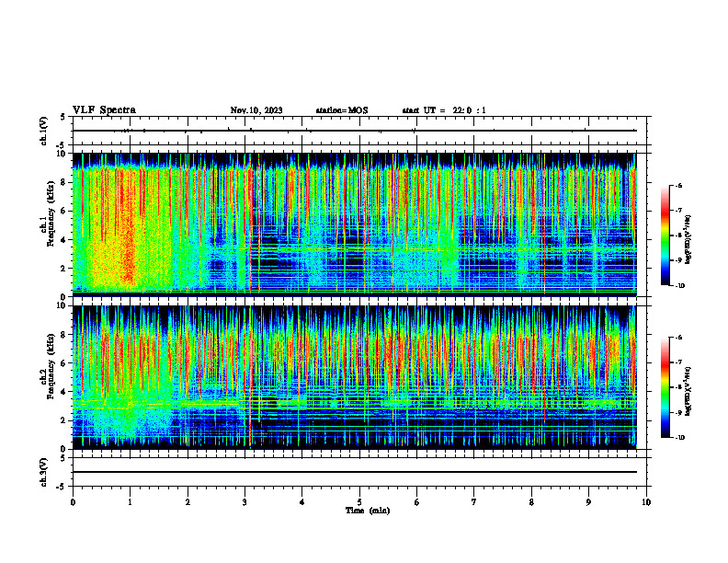Click the "3" tick label on time axis

click(x=245, y=502)
